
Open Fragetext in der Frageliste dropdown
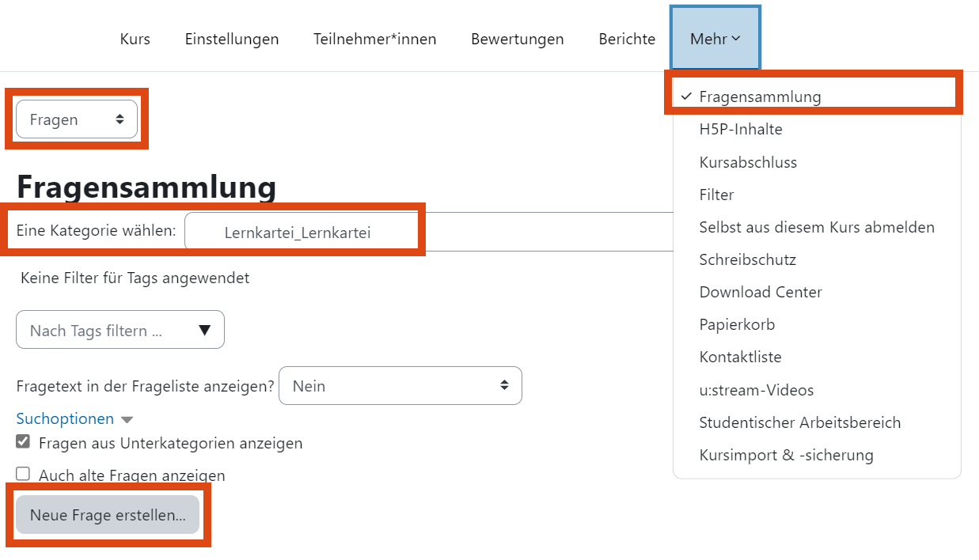400,386
